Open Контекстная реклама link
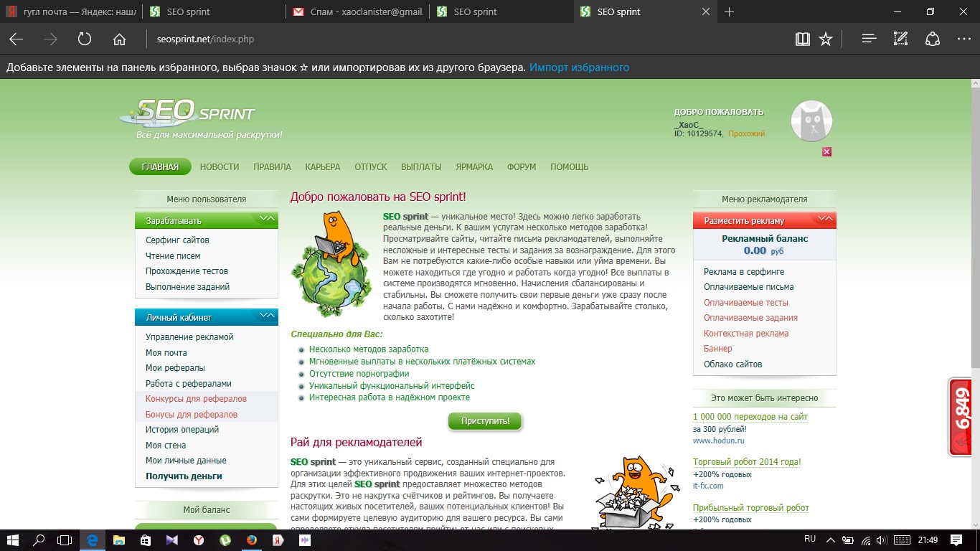The height and width of the screenshot is (551, 980). coord(746,333)
